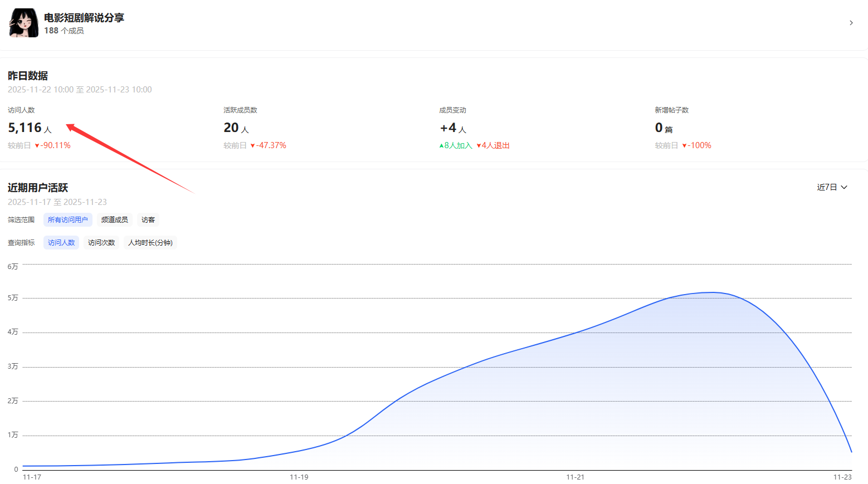This screenshot has width=868, height=484.
Task: Click the channel avatar image
Action: click(24, 23)
